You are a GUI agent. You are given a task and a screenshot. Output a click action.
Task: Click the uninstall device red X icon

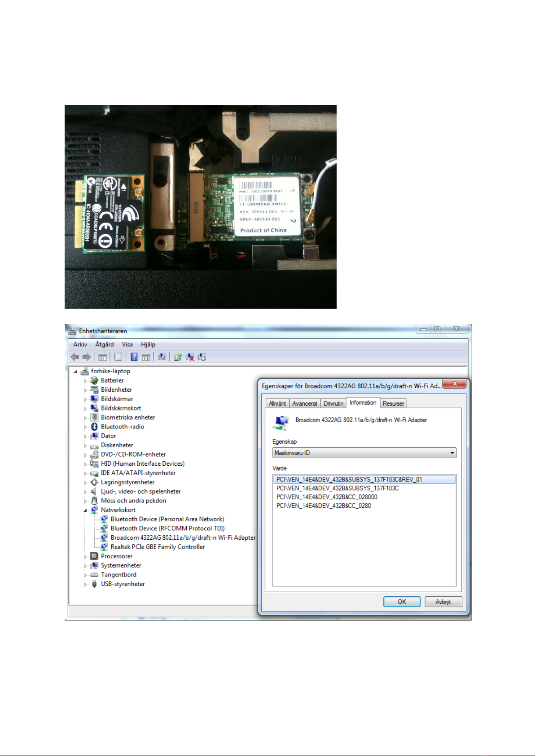[x=190, y=357]
